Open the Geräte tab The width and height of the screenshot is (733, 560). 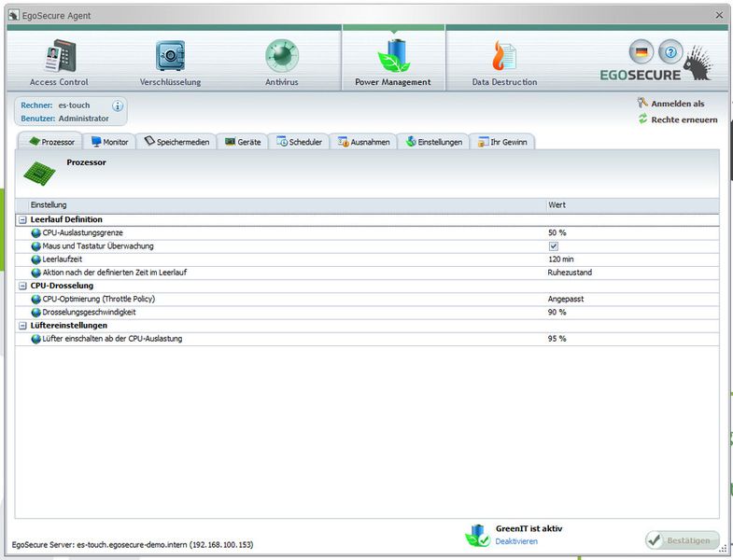243,142
